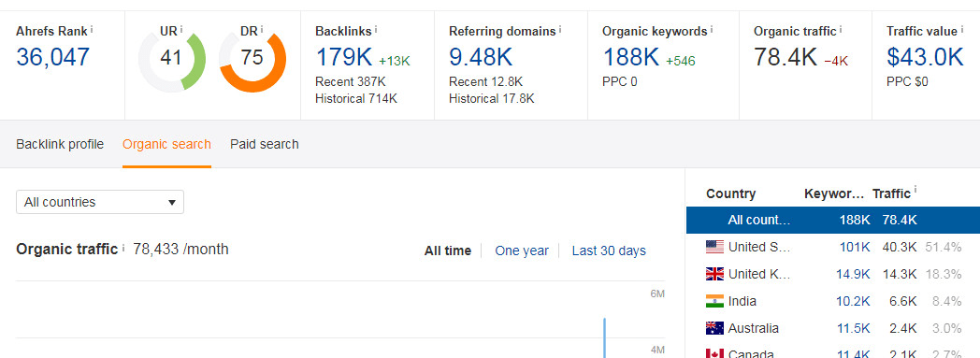The image size is (980, 358).
Task: Click the blue traffic spike on chart
Action: point(604,338)
